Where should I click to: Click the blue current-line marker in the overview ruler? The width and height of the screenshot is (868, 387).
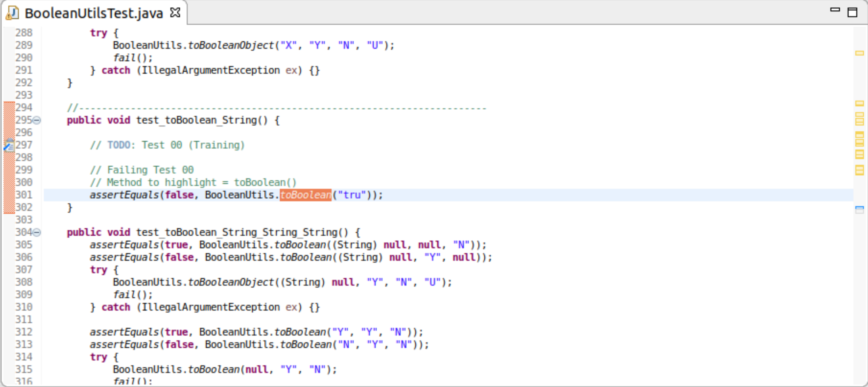859,209
